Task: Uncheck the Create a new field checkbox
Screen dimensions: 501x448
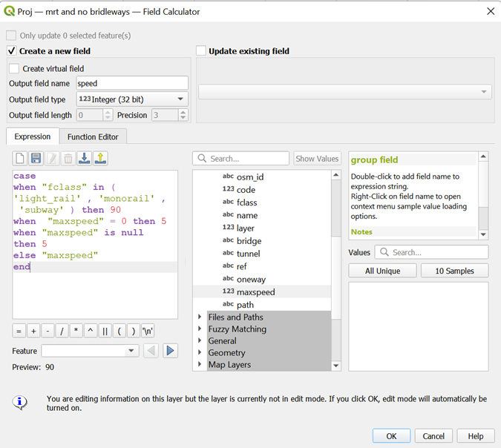Action: tap(12, 51)
